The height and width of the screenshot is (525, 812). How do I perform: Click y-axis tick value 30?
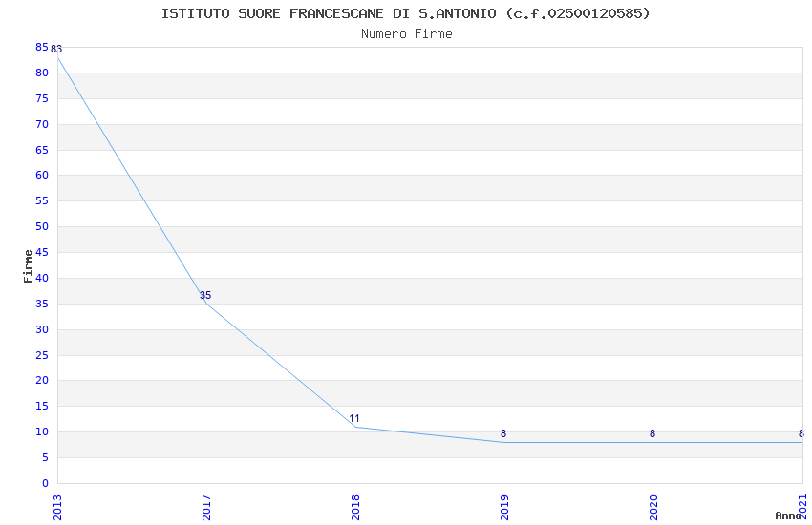(42, 329)
